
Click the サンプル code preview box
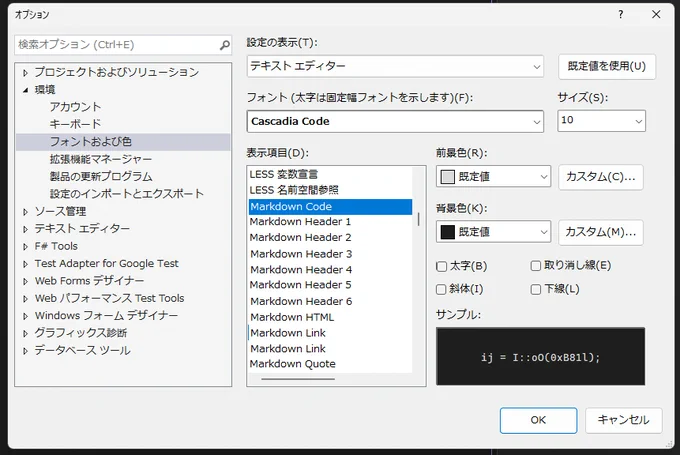[540, 357]
